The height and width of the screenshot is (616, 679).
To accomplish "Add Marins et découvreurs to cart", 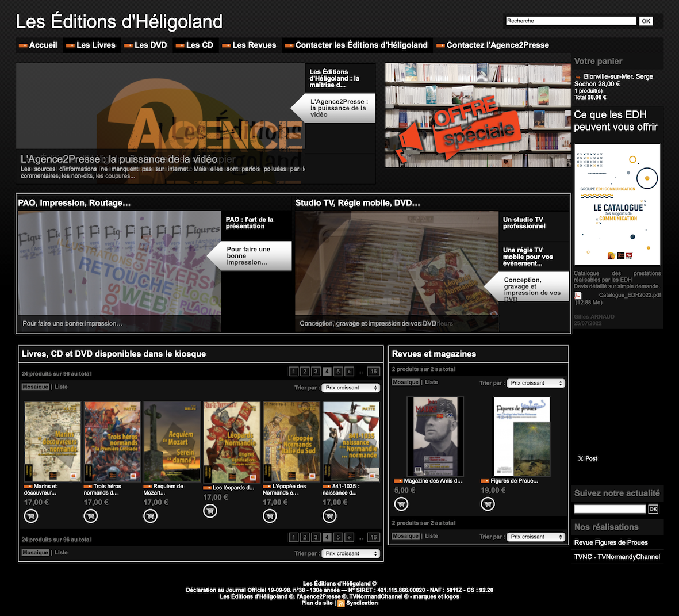I will point(30,516).
